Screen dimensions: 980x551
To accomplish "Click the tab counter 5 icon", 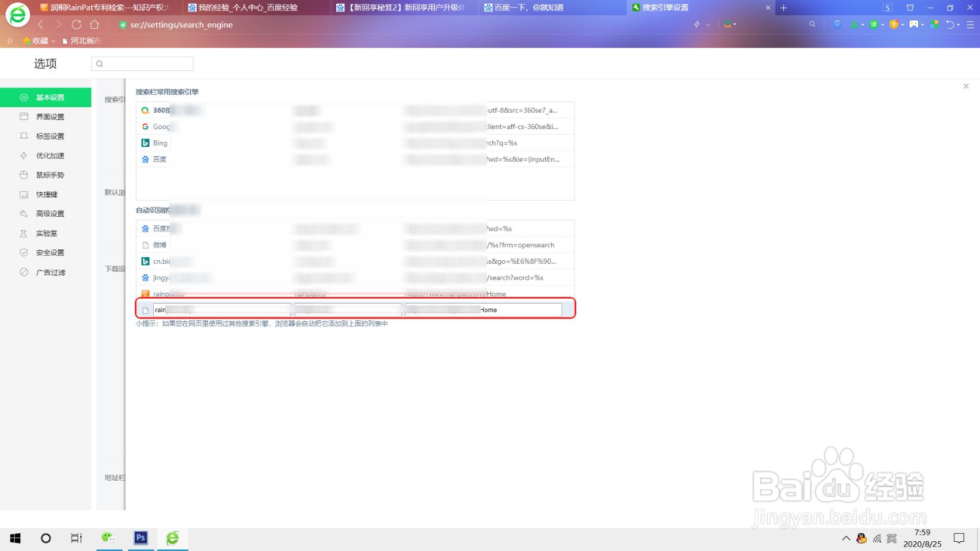I will pos(888,8).
